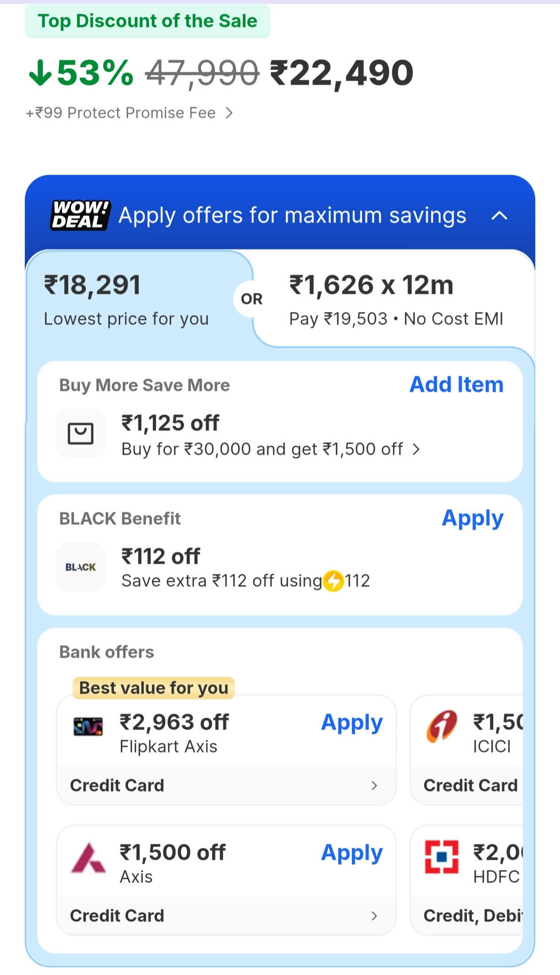The image size is (560, 975).
Task: Apply the ₹2,963 Flipkart Axis offer
Action: point(352,723)
